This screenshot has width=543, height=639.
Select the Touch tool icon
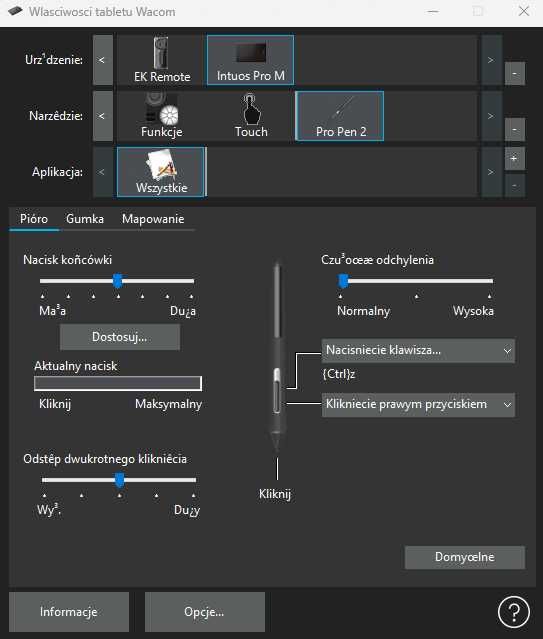250,116
